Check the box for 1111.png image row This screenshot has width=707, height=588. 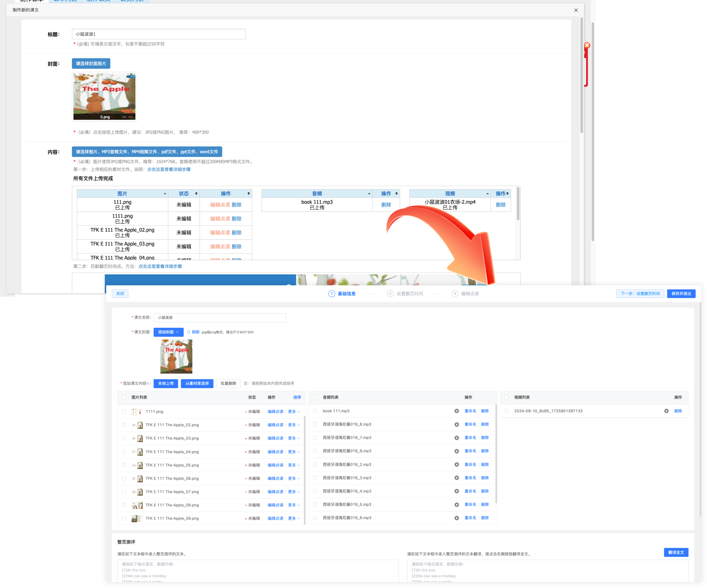[x=124, y=411]
